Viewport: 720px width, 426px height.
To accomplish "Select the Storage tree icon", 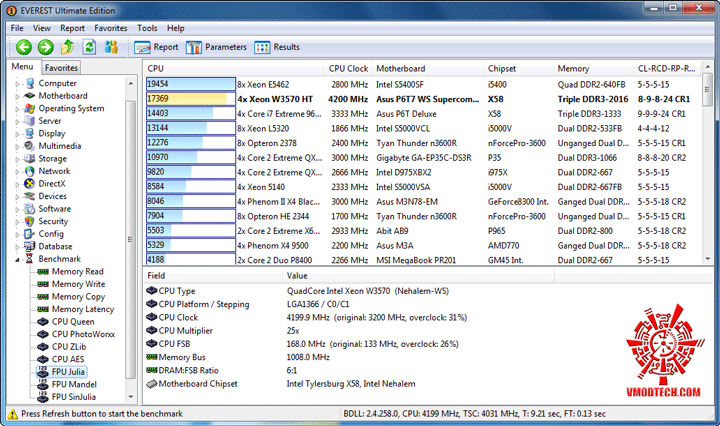I will [x=30, y=158].
